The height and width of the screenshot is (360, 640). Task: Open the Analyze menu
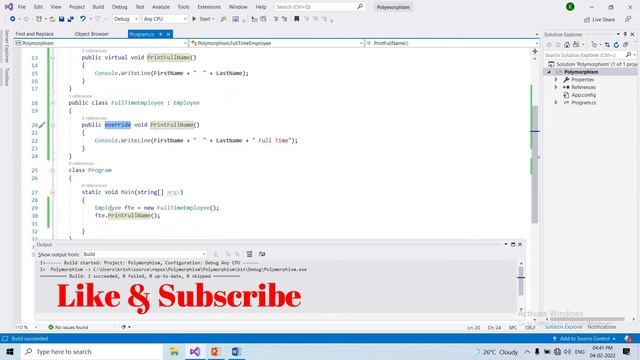click(x=161, y=7)
